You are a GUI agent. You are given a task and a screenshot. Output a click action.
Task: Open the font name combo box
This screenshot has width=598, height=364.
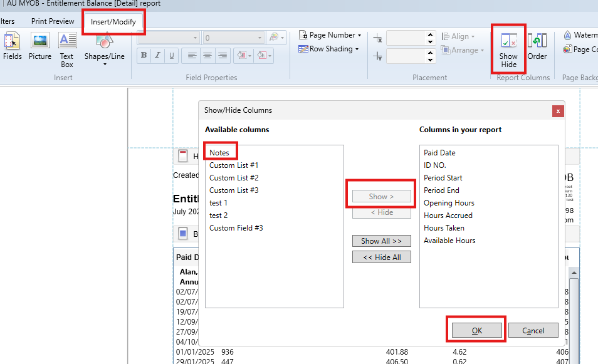[168, 38]
